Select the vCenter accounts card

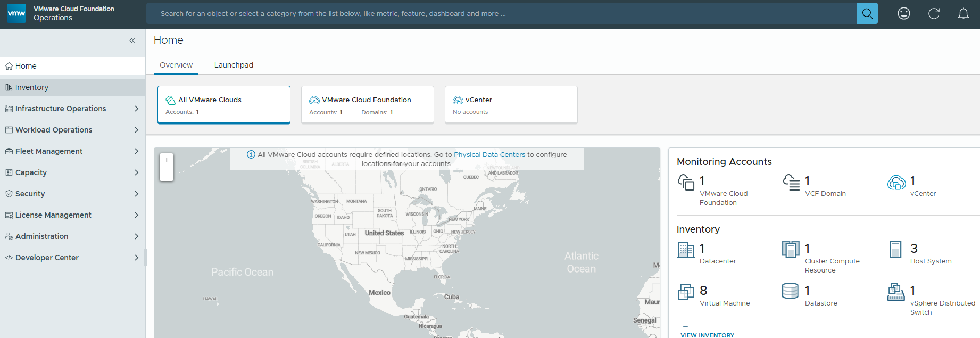coord(511,105)
